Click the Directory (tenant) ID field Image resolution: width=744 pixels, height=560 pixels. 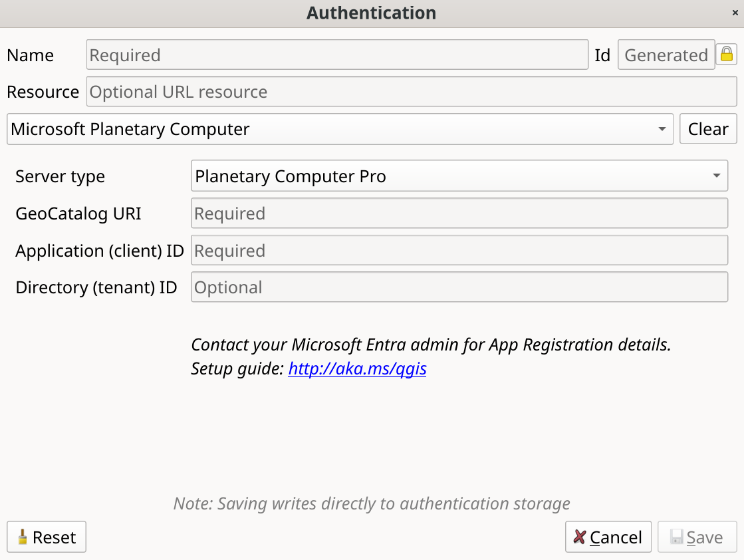click(x=459, y=287)
